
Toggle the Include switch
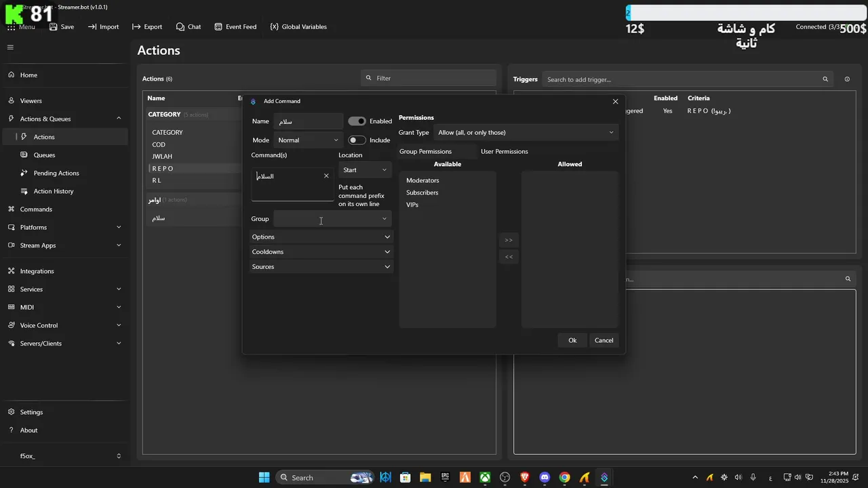click(357, 140)
